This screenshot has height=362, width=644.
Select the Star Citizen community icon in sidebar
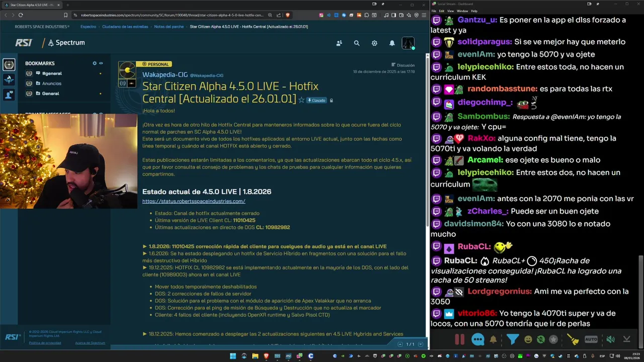9,64
